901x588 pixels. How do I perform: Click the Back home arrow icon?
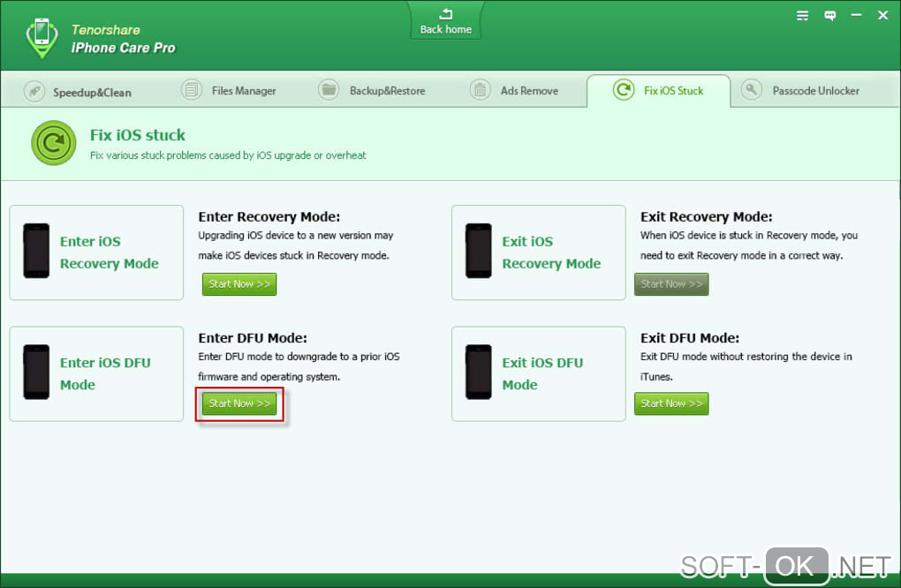[446, 14]
